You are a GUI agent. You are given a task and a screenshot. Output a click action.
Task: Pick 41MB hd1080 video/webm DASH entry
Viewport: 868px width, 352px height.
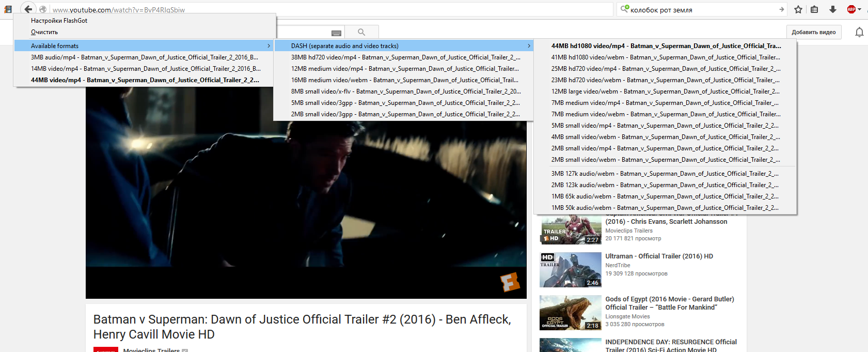pyautogui.click(x=666, y=57)
